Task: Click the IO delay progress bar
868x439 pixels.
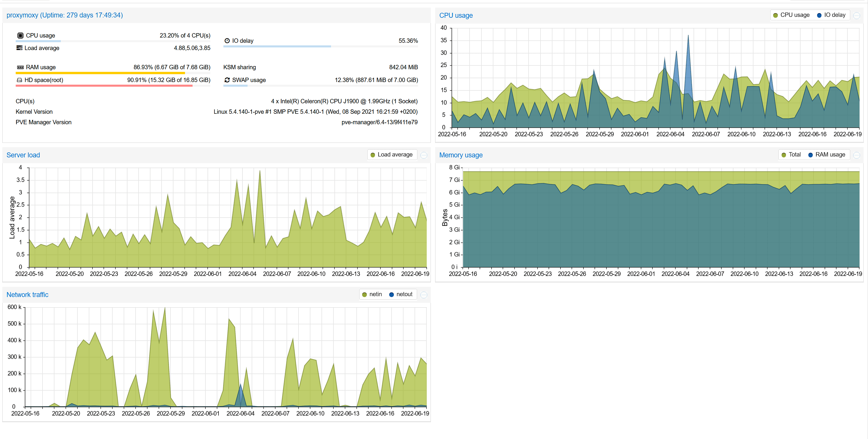Action: point(321,47)
